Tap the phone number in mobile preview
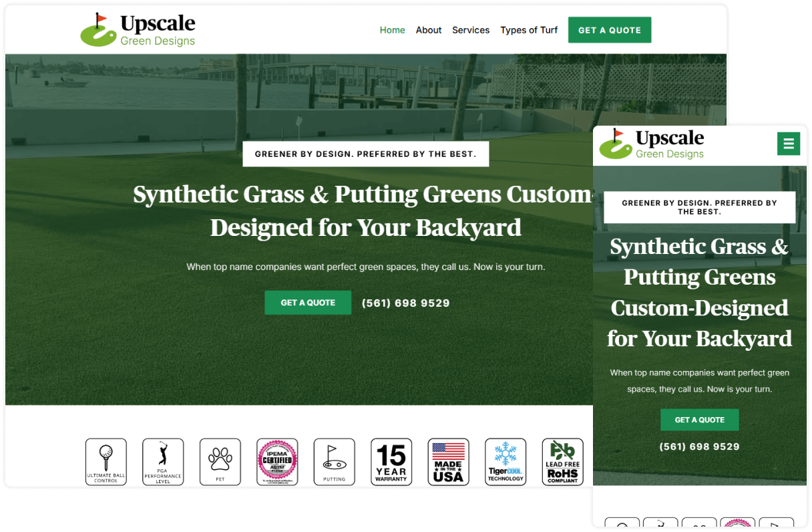This screenshot has height=532, width=812. click(699, 446)
